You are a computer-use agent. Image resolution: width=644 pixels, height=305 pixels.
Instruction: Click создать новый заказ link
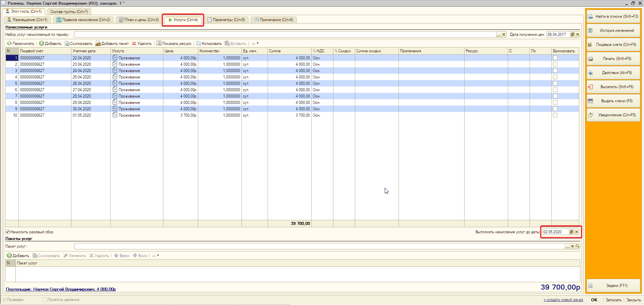click(x=563, y=300)
